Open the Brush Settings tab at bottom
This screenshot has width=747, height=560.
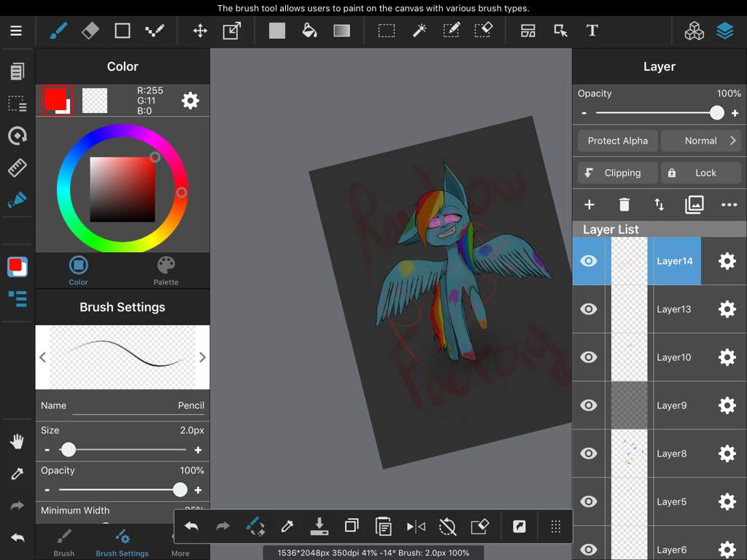tap(122, 542)
